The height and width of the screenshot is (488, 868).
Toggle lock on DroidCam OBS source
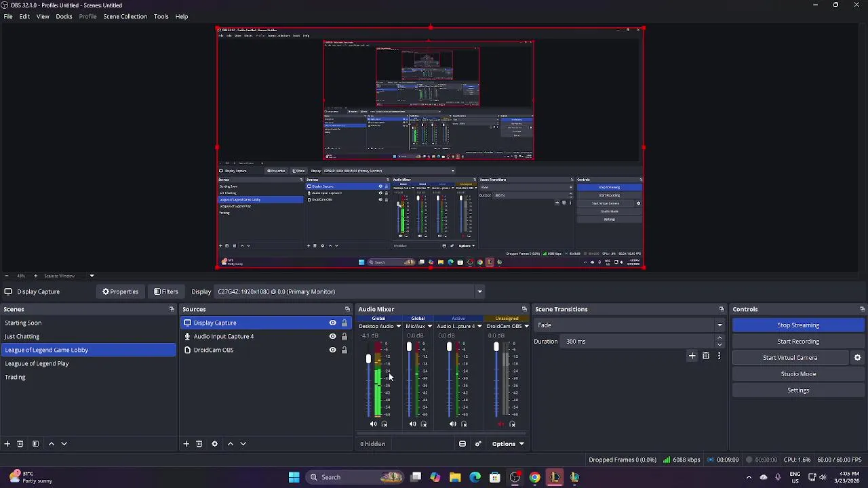pos(344,350)
